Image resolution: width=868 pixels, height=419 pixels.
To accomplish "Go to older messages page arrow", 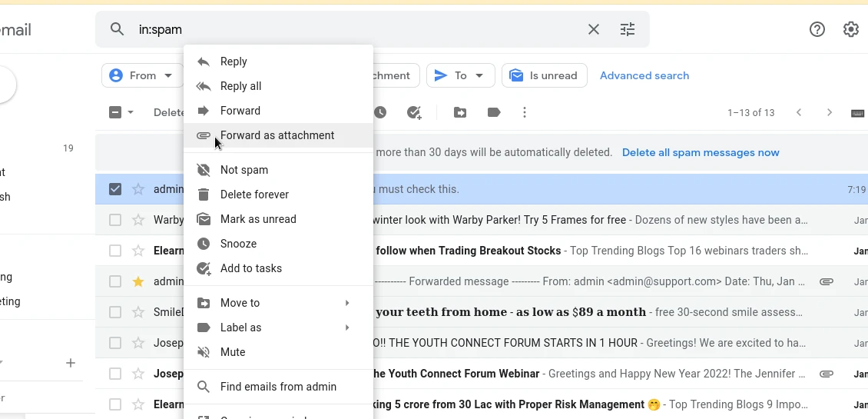I will 830,112.
